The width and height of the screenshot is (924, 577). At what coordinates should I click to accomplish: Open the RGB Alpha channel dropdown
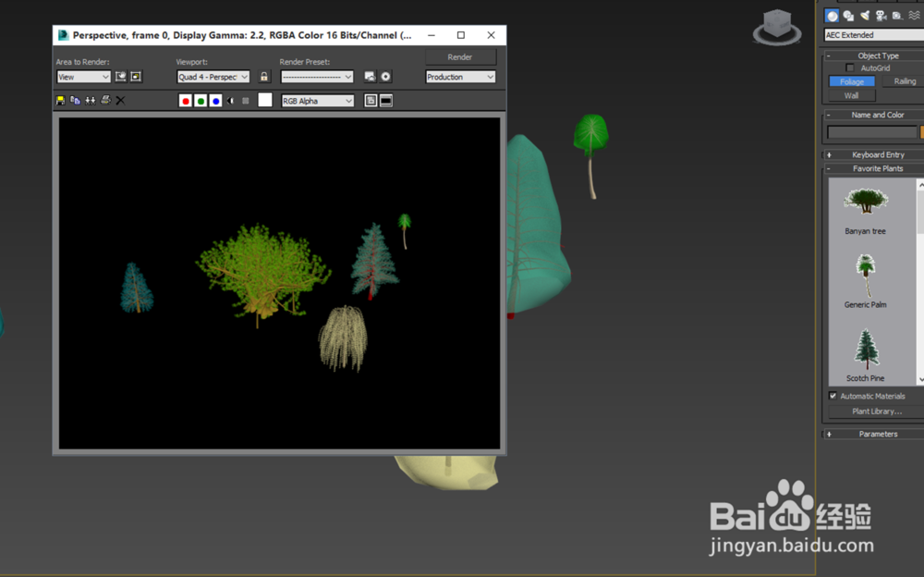318,101
